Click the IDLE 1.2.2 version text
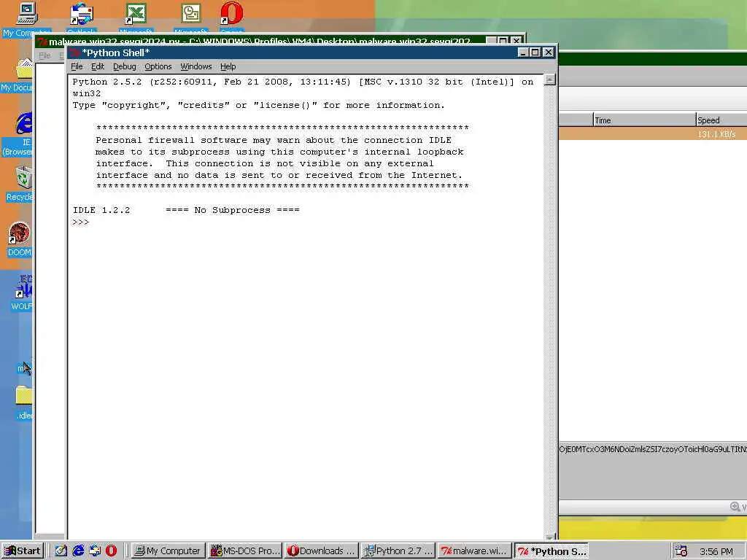 [101, 210]
